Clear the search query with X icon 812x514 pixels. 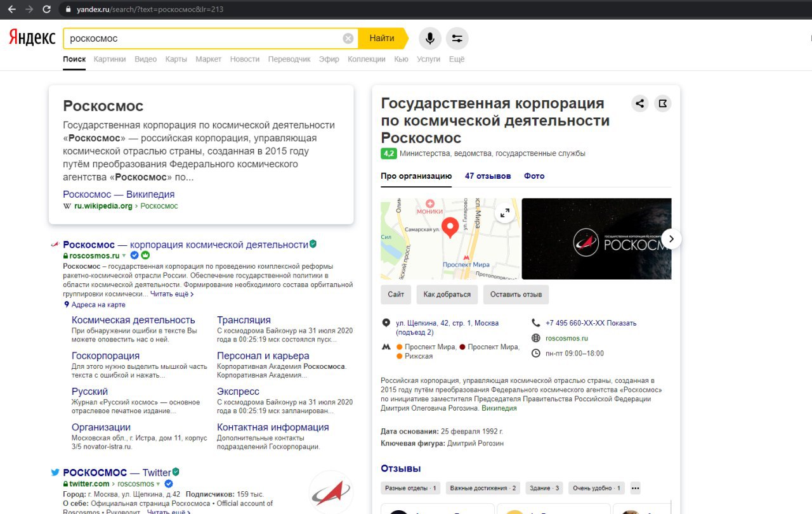pyautogui.click(x=348, y=39)
